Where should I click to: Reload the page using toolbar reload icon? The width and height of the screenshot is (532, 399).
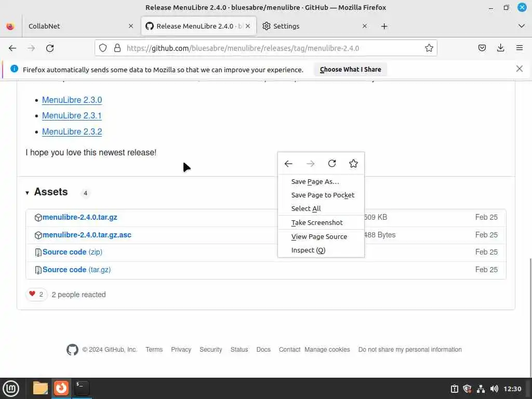pos(50,48)
